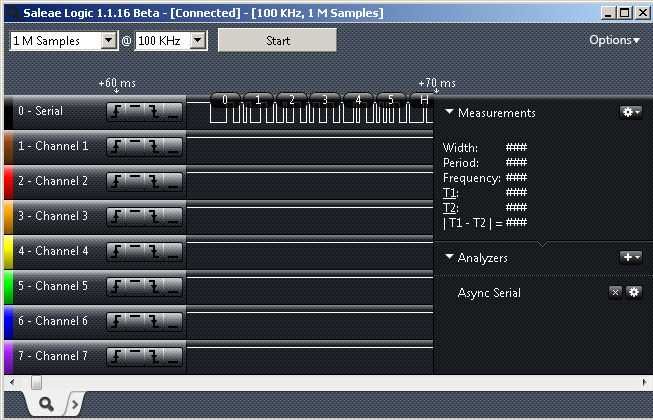Set rising edge trigger on Channel 5
The image size is (653, 420).
[x=117, y=286]
